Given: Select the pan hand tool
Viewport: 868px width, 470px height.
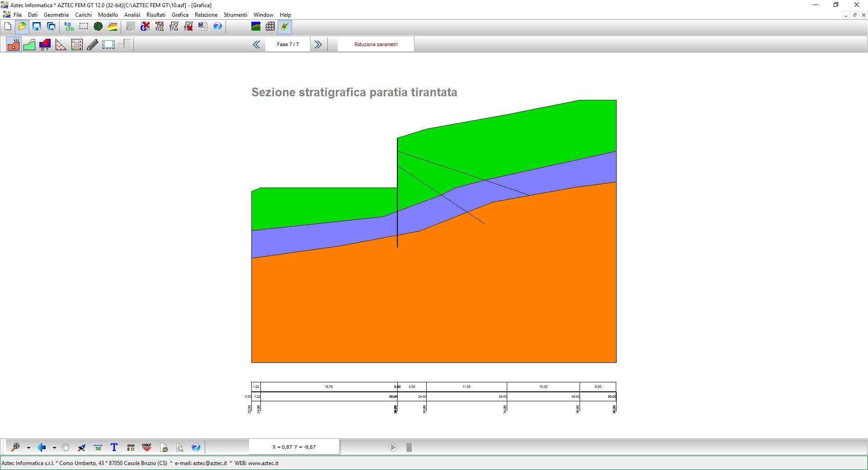Looking at the screenshot, I should (x=66, y=447).
